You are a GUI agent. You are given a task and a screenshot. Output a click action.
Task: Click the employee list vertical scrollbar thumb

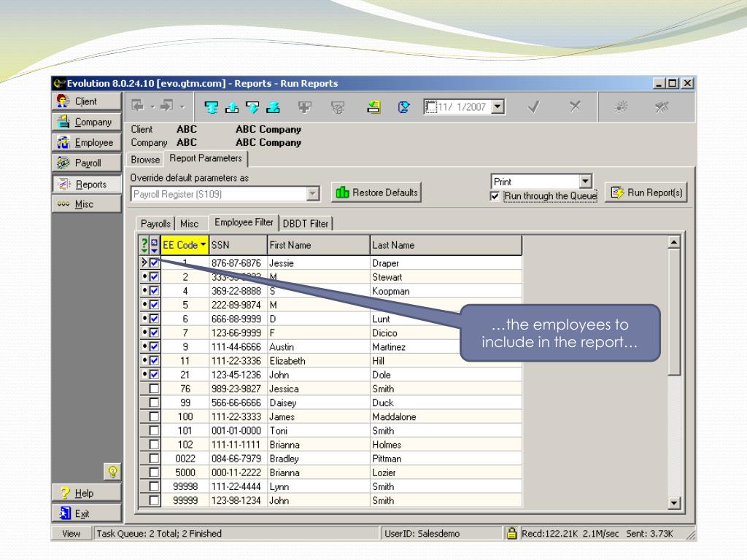click(673, 312)
